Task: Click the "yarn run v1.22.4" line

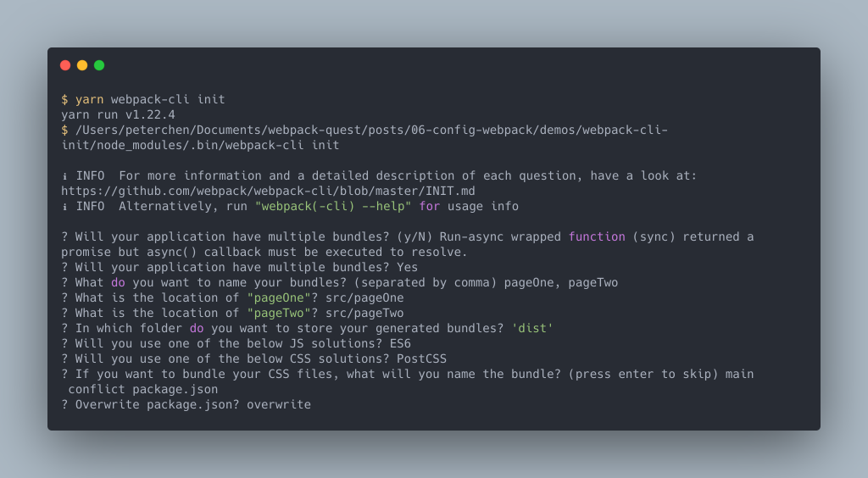Action: [118, 114]
